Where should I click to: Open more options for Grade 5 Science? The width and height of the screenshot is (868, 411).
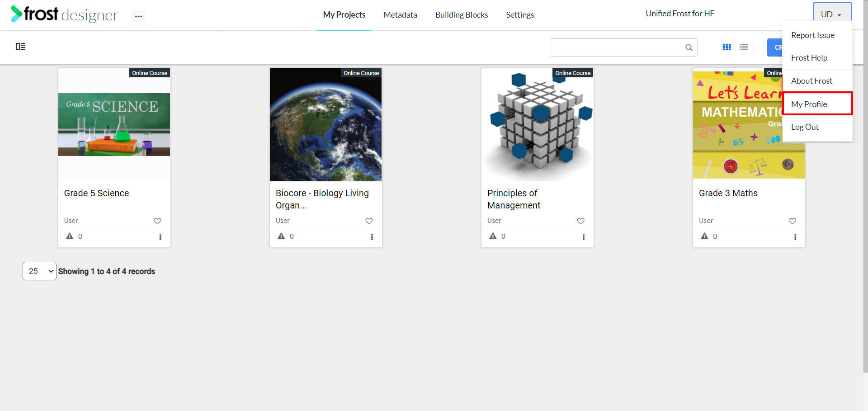160,237
